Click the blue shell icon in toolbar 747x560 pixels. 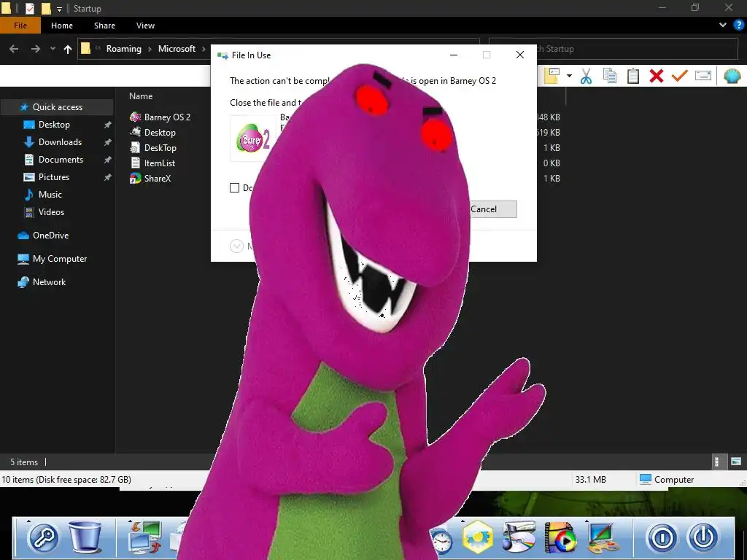point(732,76)
